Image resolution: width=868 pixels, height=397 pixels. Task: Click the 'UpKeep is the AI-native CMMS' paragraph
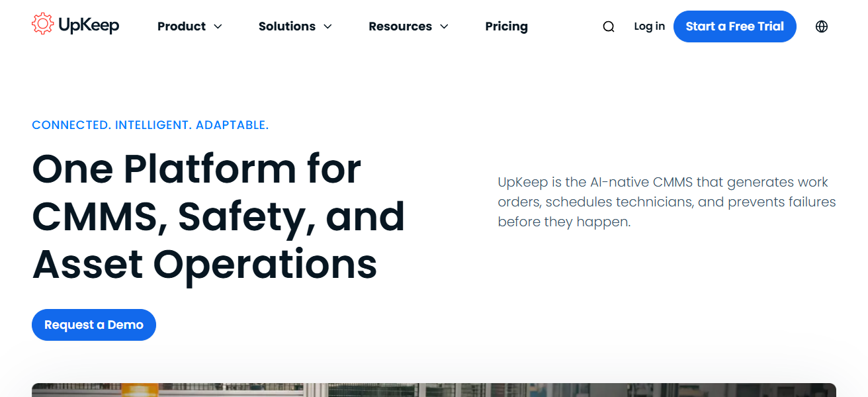[667, 202]
